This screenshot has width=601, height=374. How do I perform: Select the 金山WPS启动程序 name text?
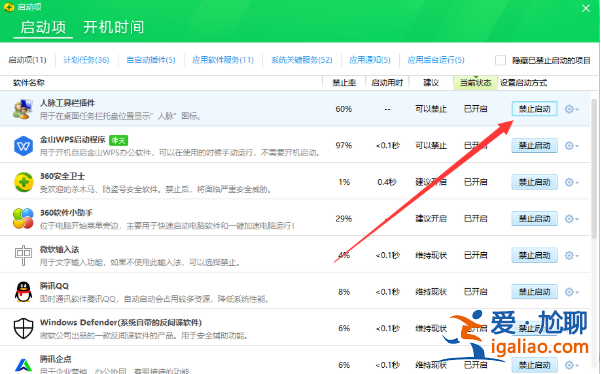click(x=72, y=140)
